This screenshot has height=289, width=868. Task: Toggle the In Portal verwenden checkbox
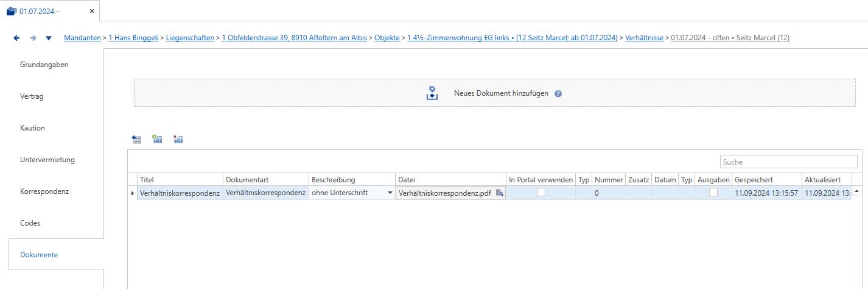click(x=541, y=192)
